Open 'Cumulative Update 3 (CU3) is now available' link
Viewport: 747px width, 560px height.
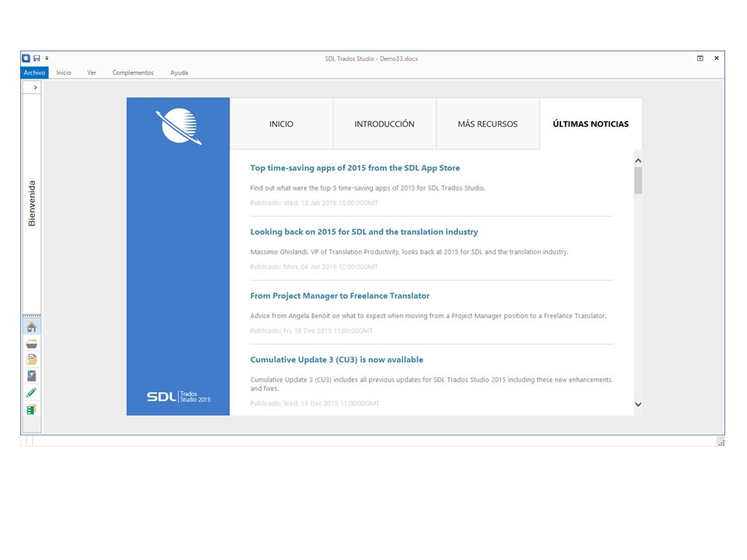click(x=337, y=359)
